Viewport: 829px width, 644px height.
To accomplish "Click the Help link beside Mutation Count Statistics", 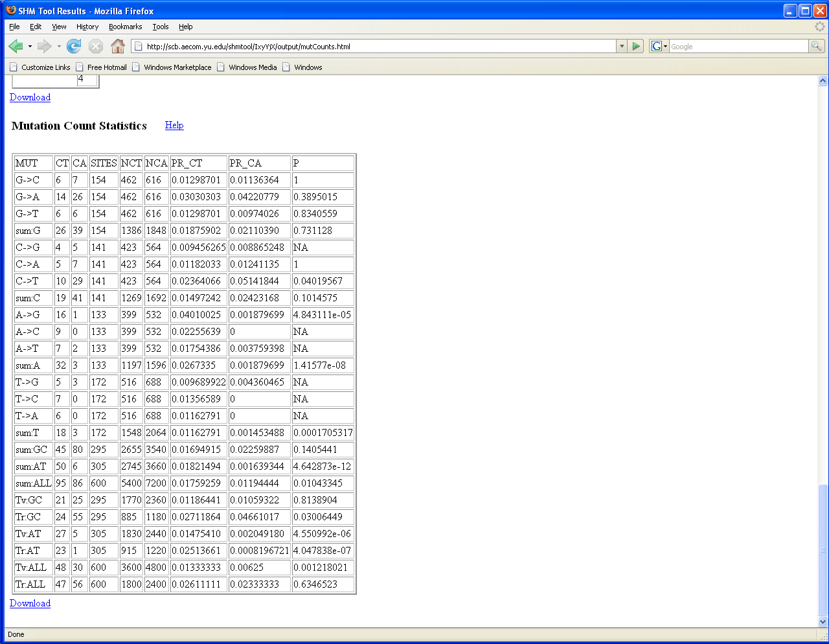I will click(x=174, y=125).
